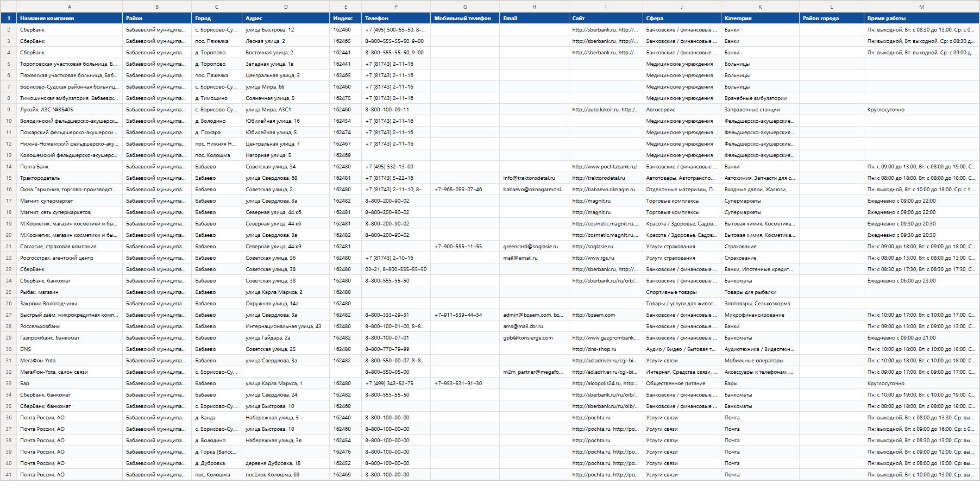This screenshot has height=490, width=980.
Task: Select 'Росгосстрах, агентский центр' cell
Action: [x=70, y=258]
